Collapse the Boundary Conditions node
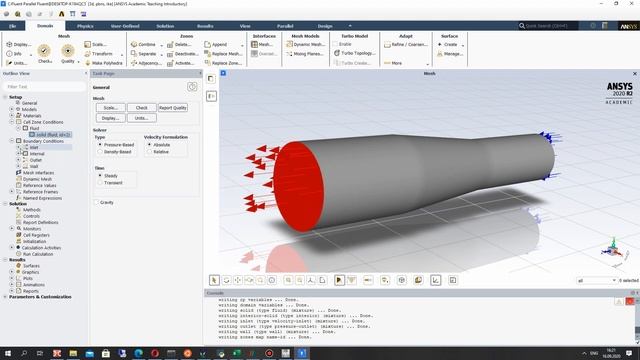Viewport: 640px width, 360px height. click(12, 141)
